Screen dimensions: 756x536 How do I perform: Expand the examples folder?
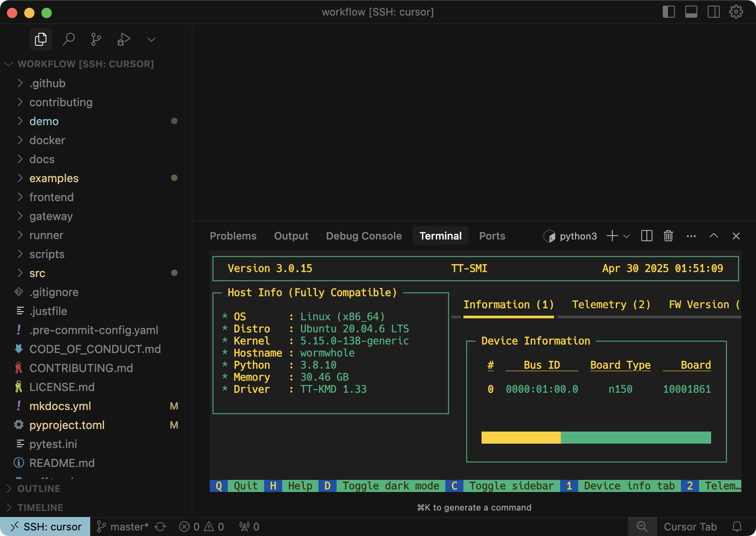[x=54, y=178]
